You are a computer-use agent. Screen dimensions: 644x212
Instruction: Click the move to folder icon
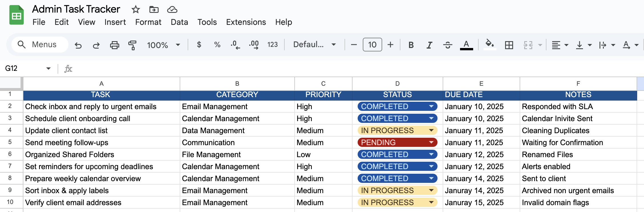click(x=154, y=10)
